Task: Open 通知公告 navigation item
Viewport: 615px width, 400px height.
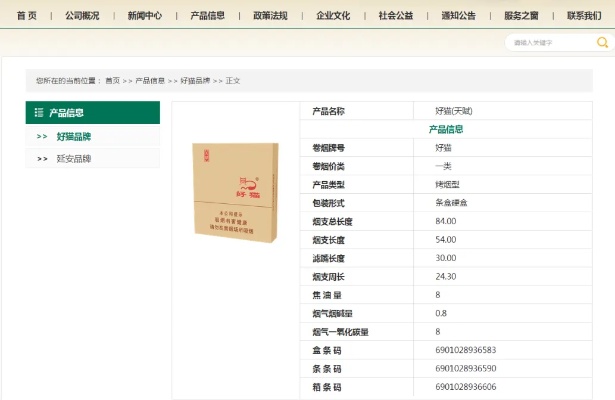Action: click(459, 16)
